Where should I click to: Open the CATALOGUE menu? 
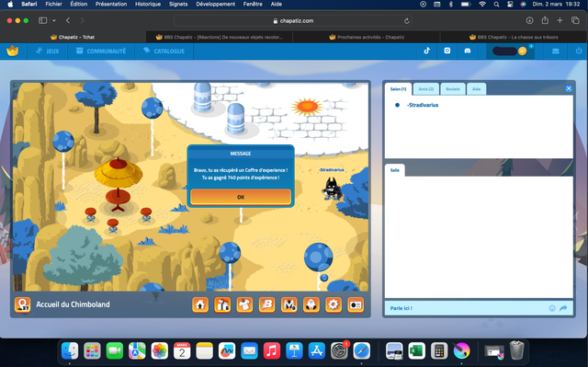click(164, 51)
